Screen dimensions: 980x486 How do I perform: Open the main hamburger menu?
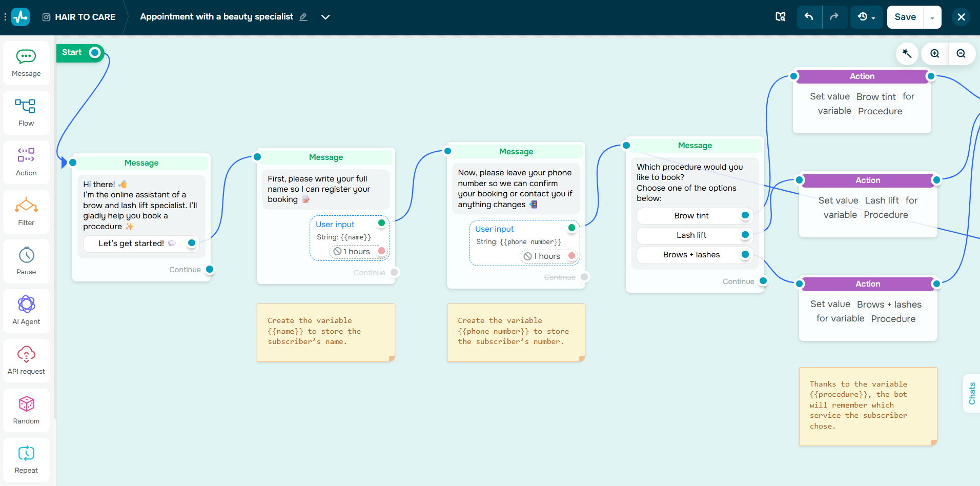(x=6, y=16)
